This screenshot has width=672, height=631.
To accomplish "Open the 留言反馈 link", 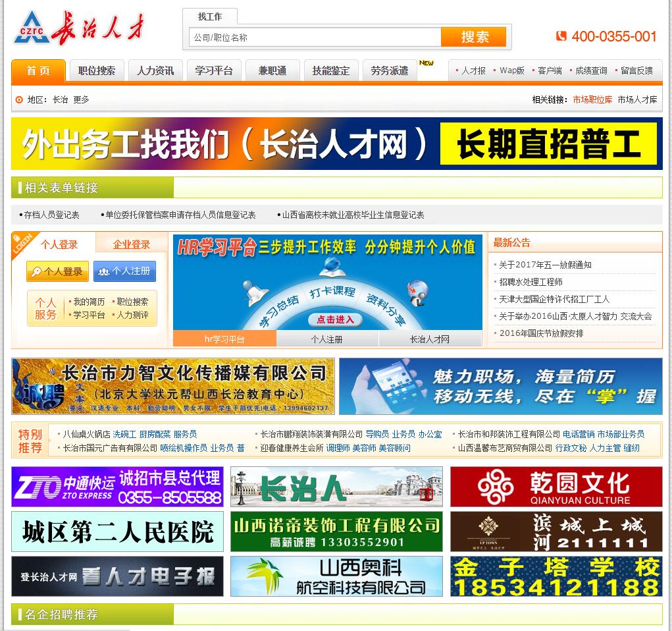I will point(636,70).
